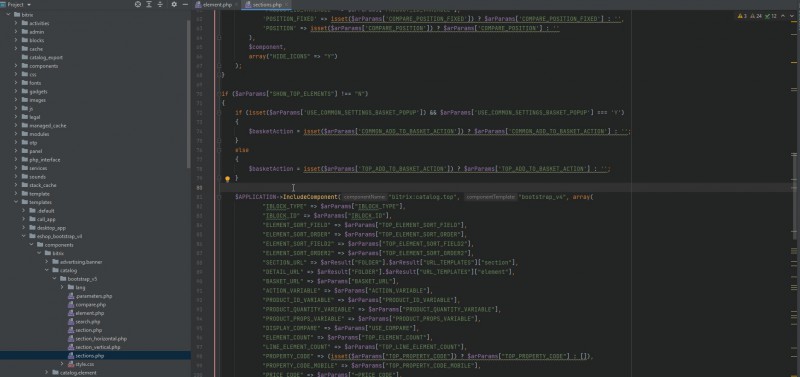Expand the components folder under bitrix
Image resolution: width=800 pixels, height=377 pixels.
tap(16, 66)
